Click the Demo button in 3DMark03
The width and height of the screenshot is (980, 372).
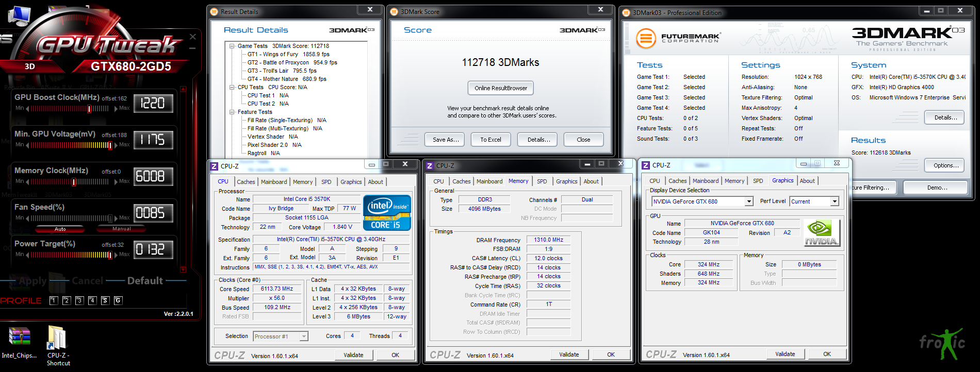click(x=936, y=188)
